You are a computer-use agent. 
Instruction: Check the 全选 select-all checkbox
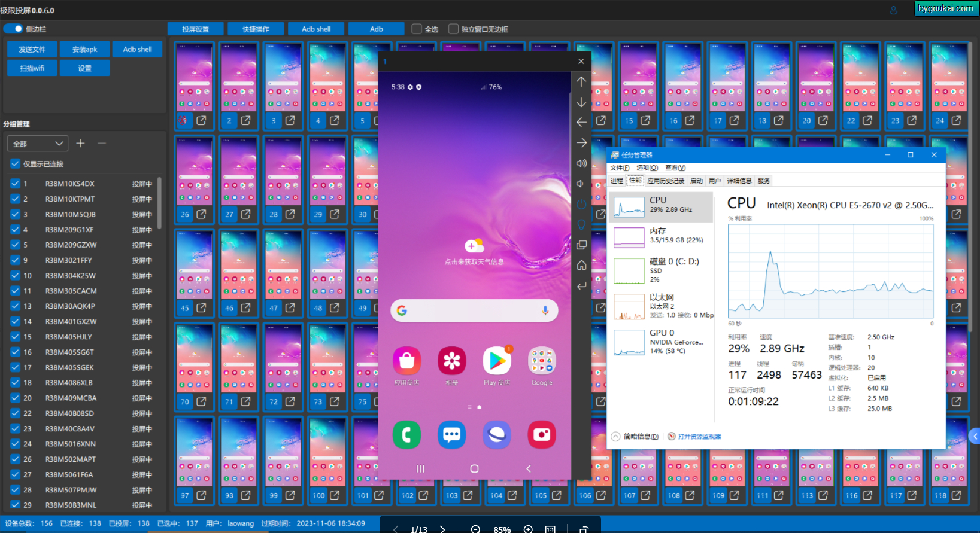417,29
